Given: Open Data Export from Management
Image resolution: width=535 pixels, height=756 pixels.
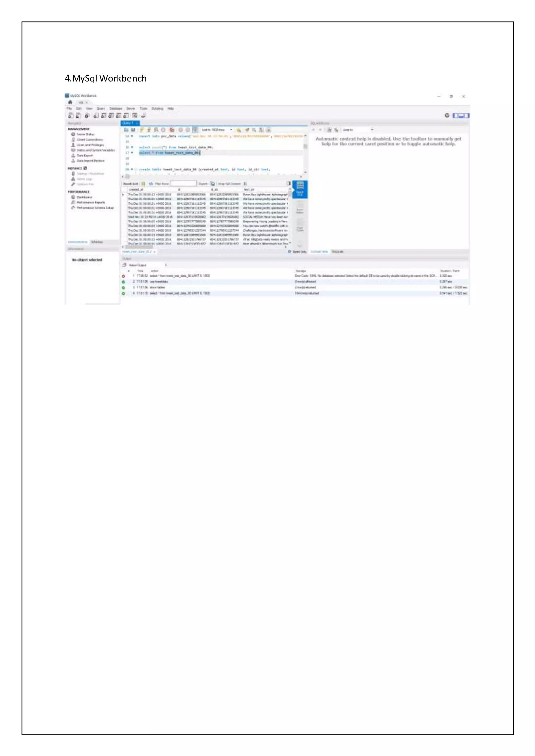Looking at the screenshot, I should (x=85, y=155).
